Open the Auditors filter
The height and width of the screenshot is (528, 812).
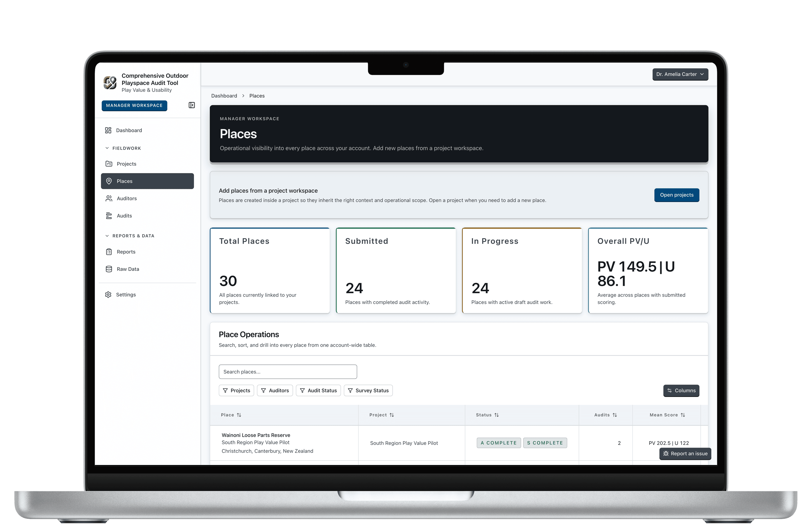[x=275, y=390]
